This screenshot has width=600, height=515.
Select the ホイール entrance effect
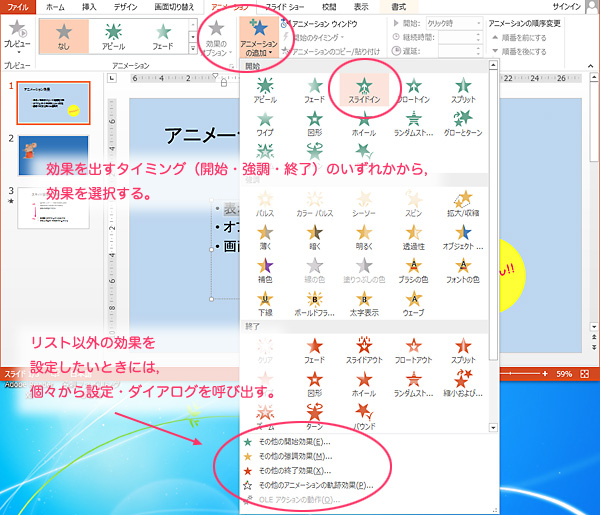coord(364,124)
